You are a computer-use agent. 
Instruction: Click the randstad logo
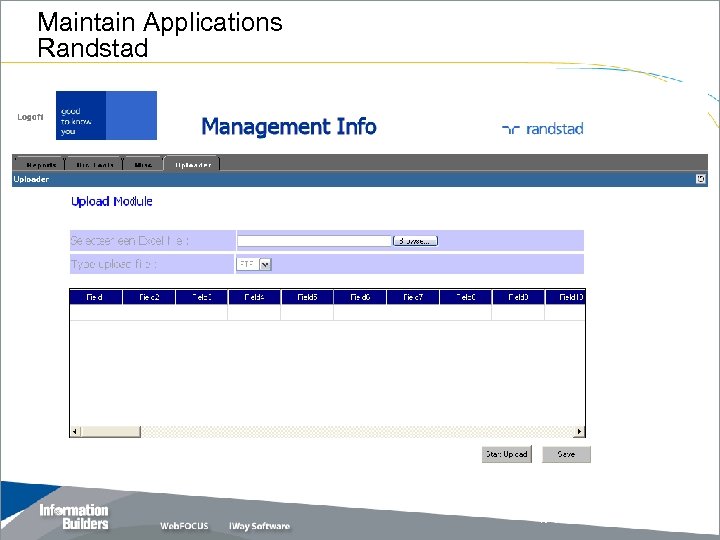[543, 129]
